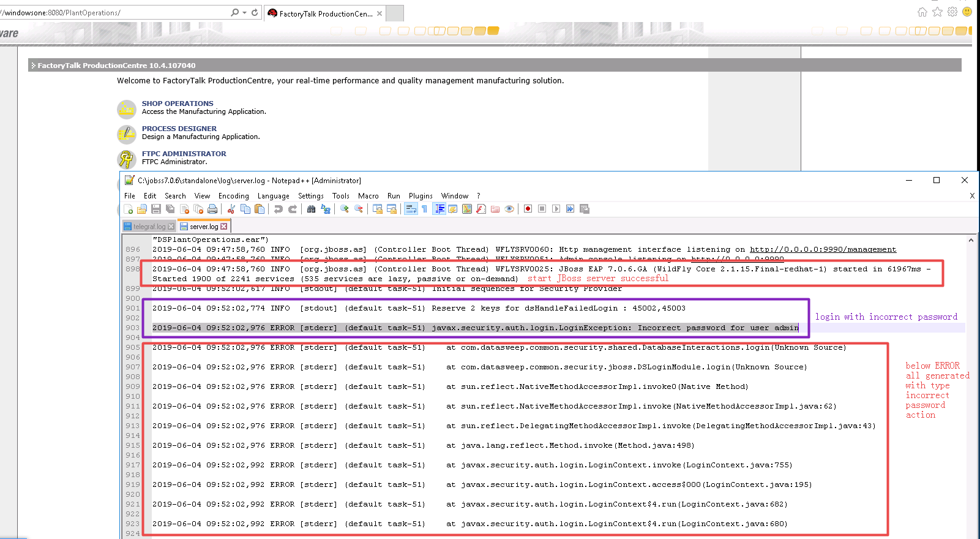Viewport: 980px width, 539px height.
Task: Open the Search menu
Action: coord(175,196)
